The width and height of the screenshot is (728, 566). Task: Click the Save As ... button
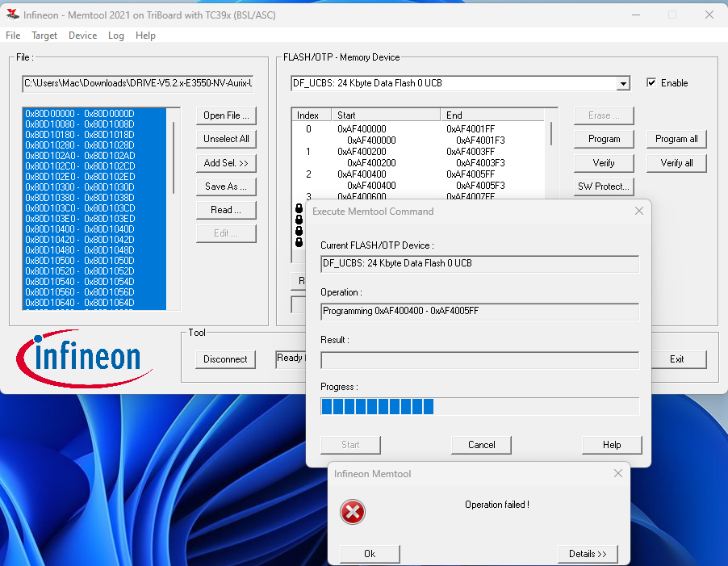click(226, 187)
